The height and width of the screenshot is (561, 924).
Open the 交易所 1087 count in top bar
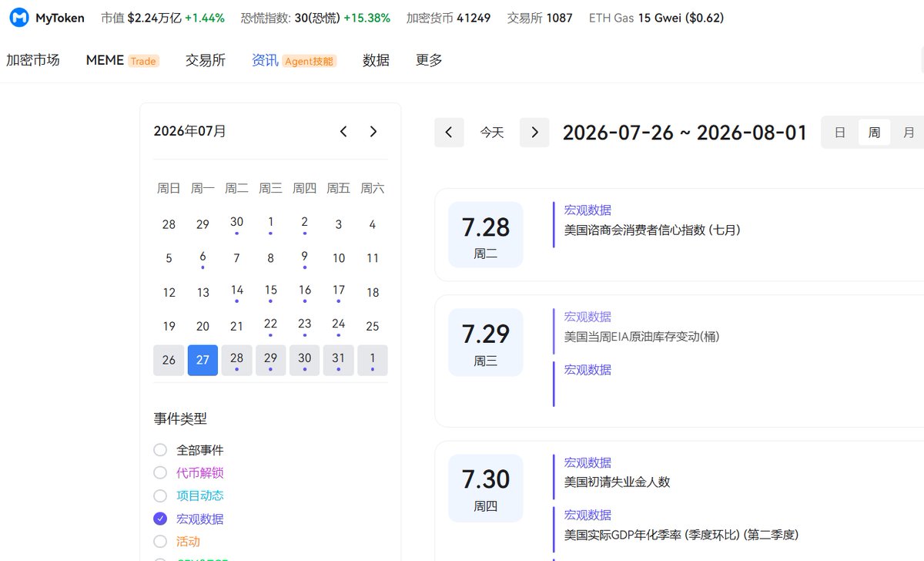click(x=540, y=18)
